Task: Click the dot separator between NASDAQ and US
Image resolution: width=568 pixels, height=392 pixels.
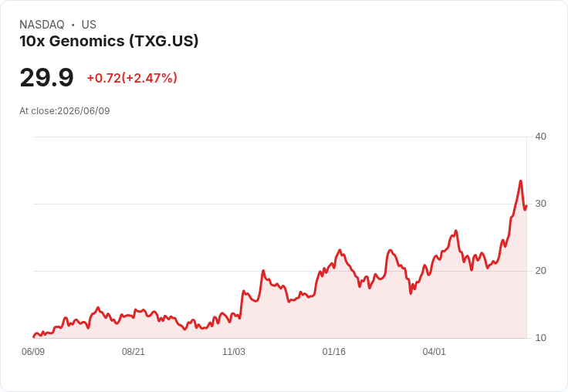Action: point(73,25)
